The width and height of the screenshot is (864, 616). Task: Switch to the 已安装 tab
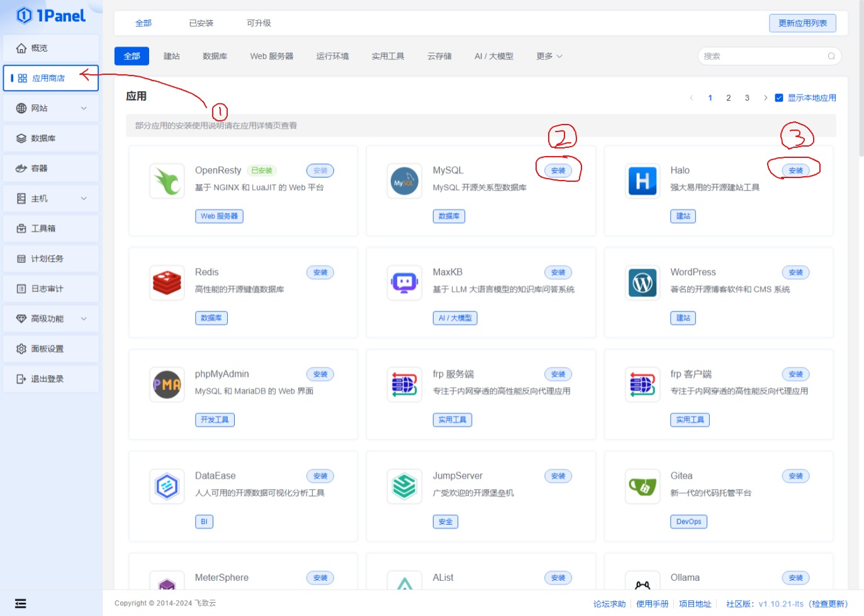pos(201,23)
